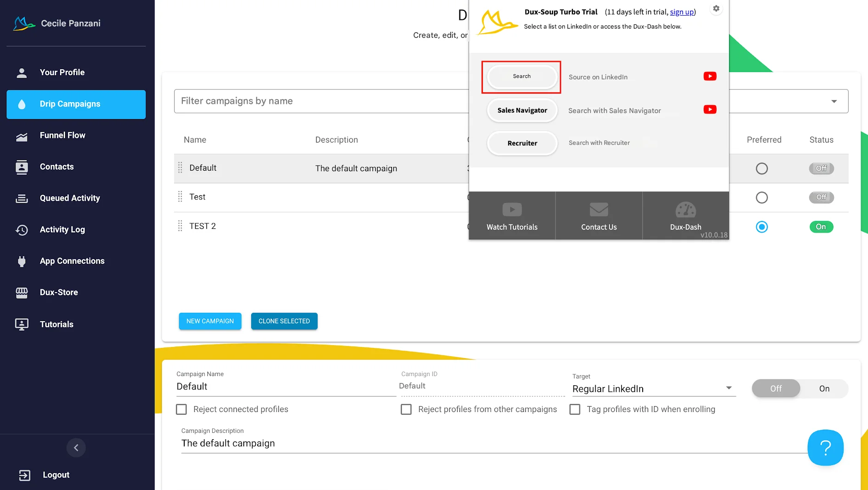Screen dimensions: 868x490
Task: Select Test campaign as preferred
Action: [x=762, y=197]
